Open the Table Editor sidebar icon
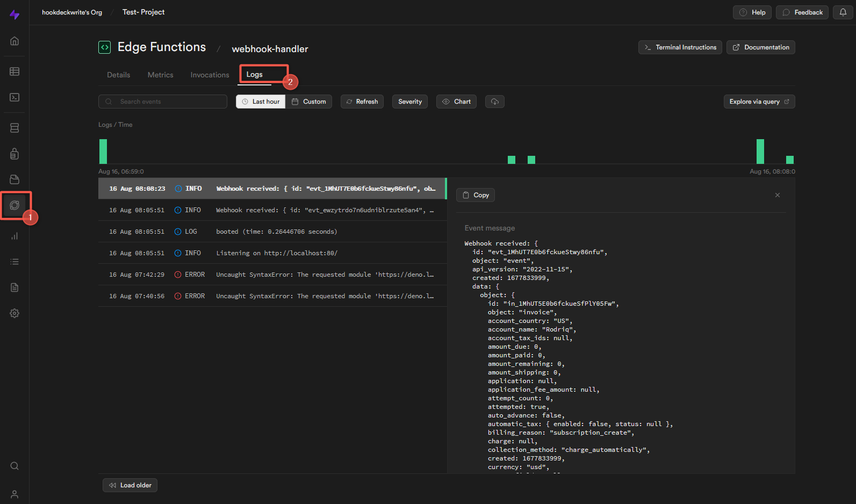Screen dimensions: 856x504 (15, 71)
